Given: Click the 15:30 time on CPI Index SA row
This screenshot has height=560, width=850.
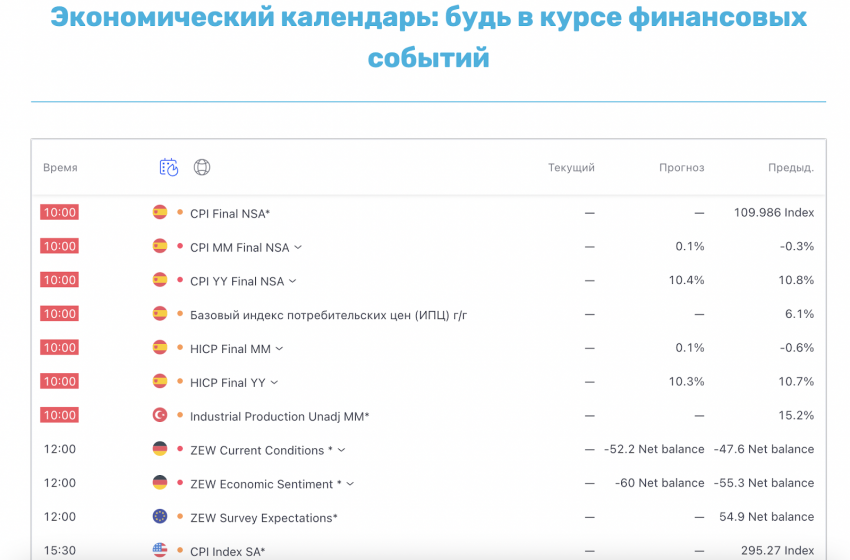Looking at the screenshot, I should click(60, 550).
